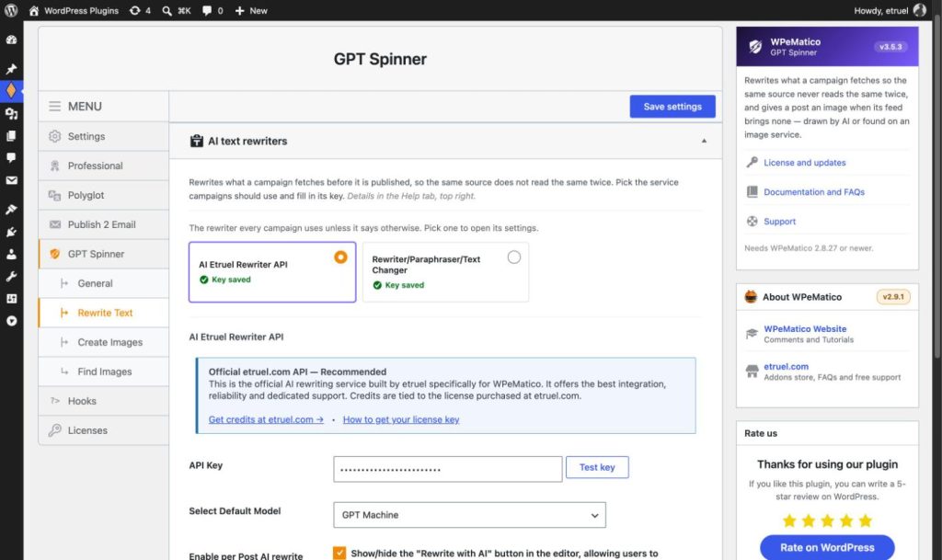The height and width of the screenshot is (560, 942).
Task: Open the Appearance brush sidebar icon
Action: click(x=11, y=209)
